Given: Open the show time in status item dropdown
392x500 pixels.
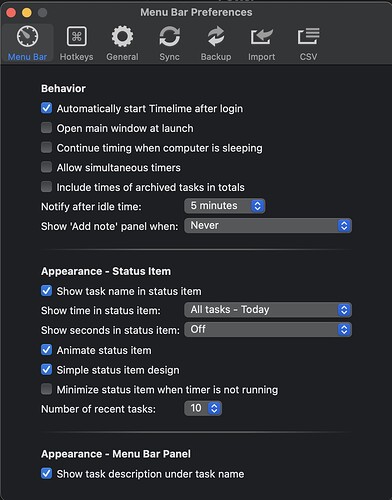Looking at the screenshot, I should [268, 310].
